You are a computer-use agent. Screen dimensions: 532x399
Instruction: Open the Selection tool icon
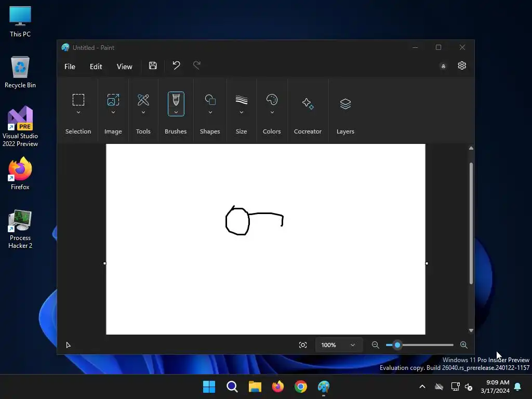pos(78,100)
